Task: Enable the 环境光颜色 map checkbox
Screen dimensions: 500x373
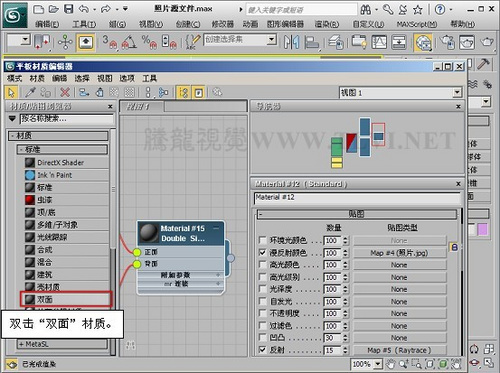Action: click(263, 240)
